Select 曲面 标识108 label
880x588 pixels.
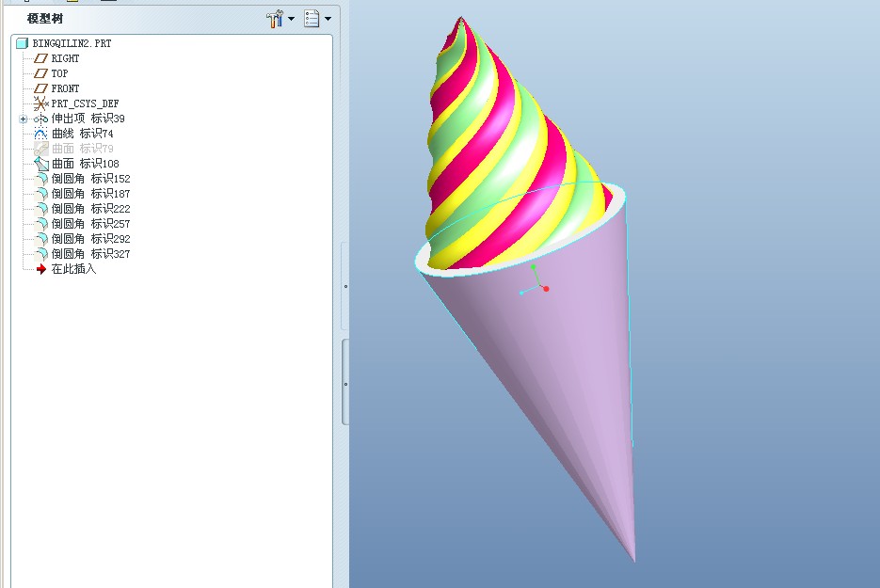pos(86,164)
